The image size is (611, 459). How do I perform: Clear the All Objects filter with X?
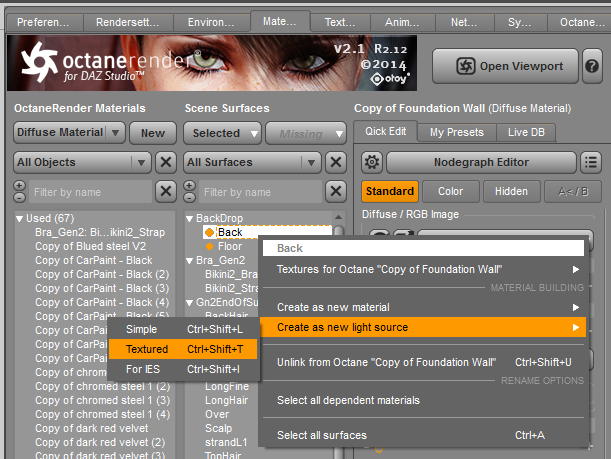pos(166,162)
